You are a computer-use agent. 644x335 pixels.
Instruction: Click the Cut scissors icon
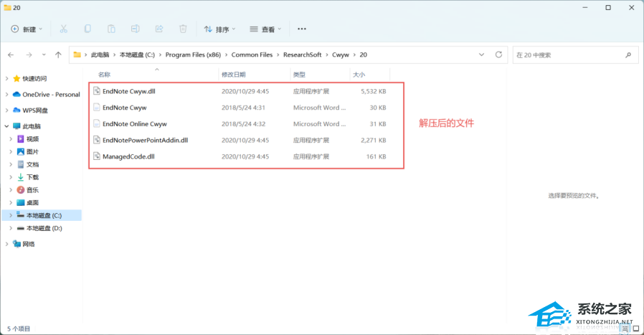[x=63, y=29]
